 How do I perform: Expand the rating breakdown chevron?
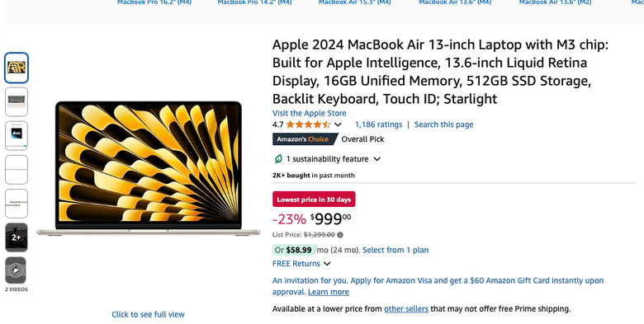[338, 124]
